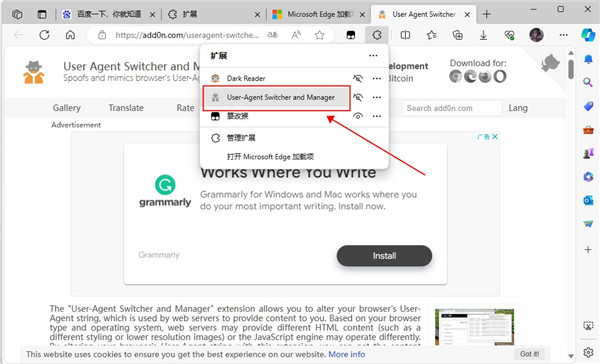Click Translate in the site navigation

(x=126, y=108)
